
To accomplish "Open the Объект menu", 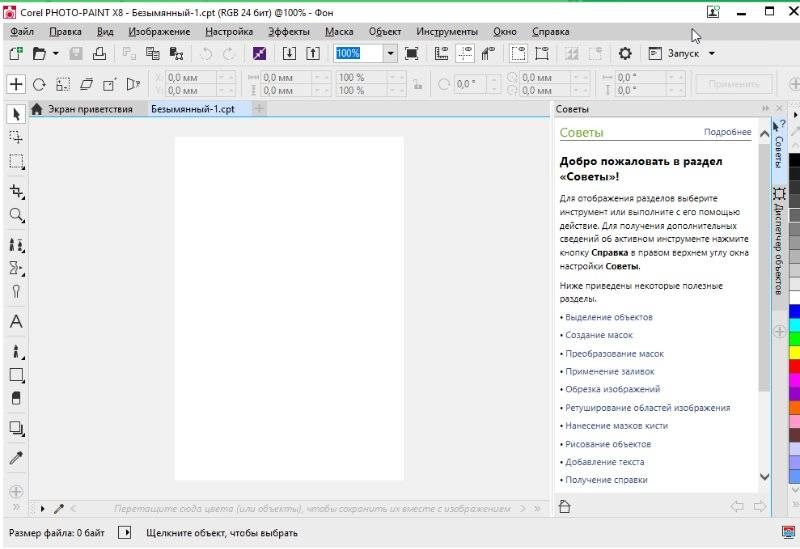I will point(385,32).
